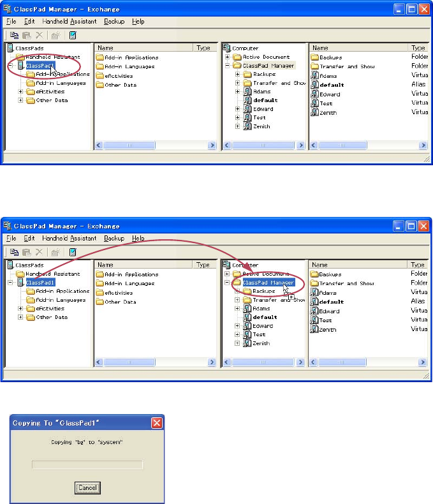Select ClassPads root in upper window tree
433x504 pixels.
[29, 48]
